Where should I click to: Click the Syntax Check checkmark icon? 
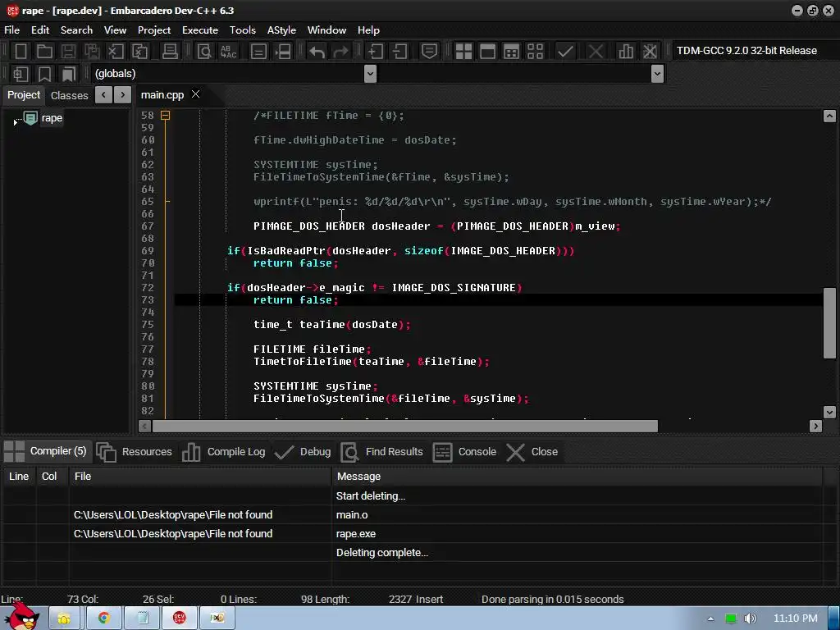565,52
